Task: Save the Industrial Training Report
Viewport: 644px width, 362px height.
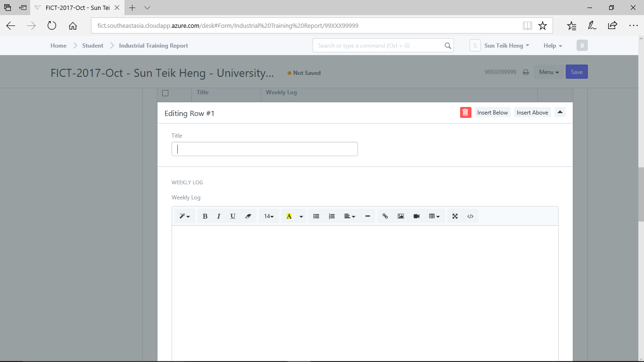Action: (577, 72)
